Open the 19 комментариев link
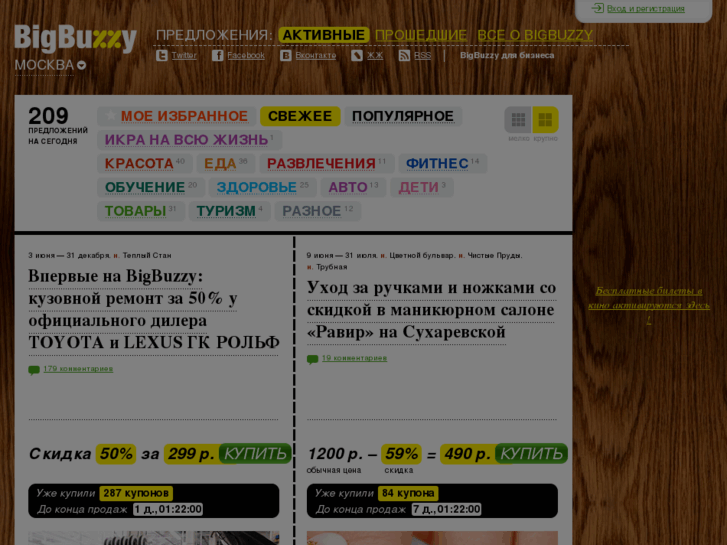Image resolution: width=727 pixels, height=545 pixels. 354,358
